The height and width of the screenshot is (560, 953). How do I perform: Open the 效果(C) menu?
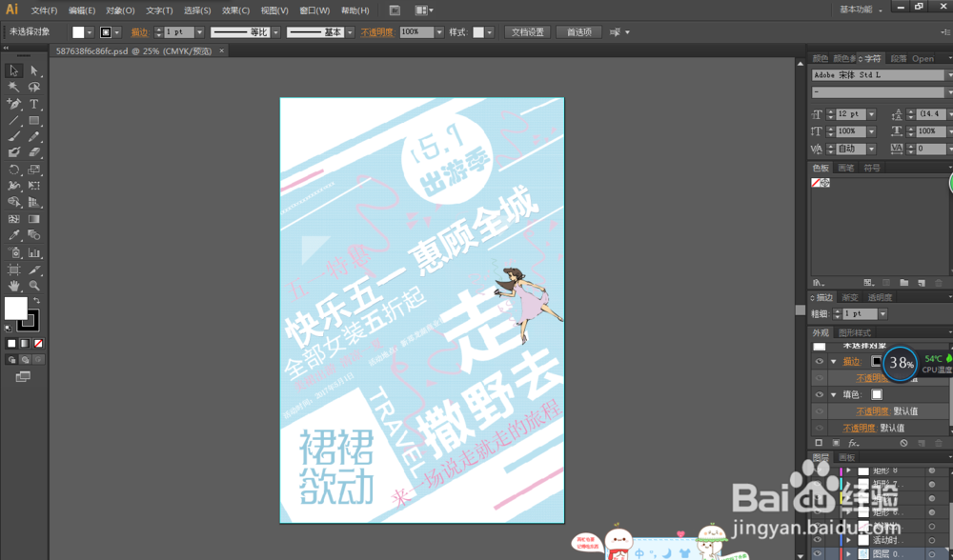click(235, 10)
